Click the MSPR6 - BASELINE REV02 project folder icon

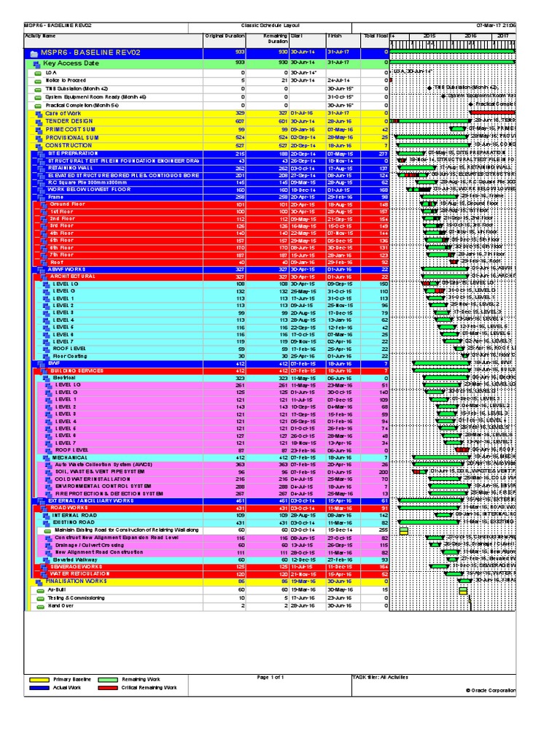[34, 53]
